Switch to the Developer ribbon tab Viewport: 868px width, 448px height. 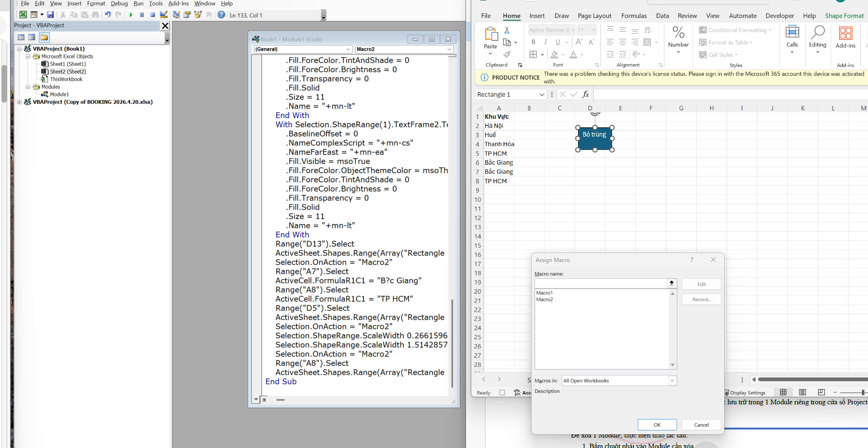[x=779, y=16]
